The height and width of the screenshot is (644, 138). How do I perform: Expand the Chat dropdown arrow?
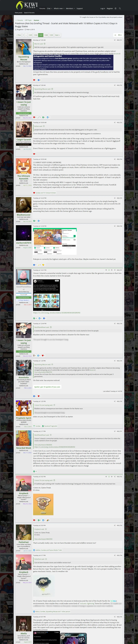[52, 8]
